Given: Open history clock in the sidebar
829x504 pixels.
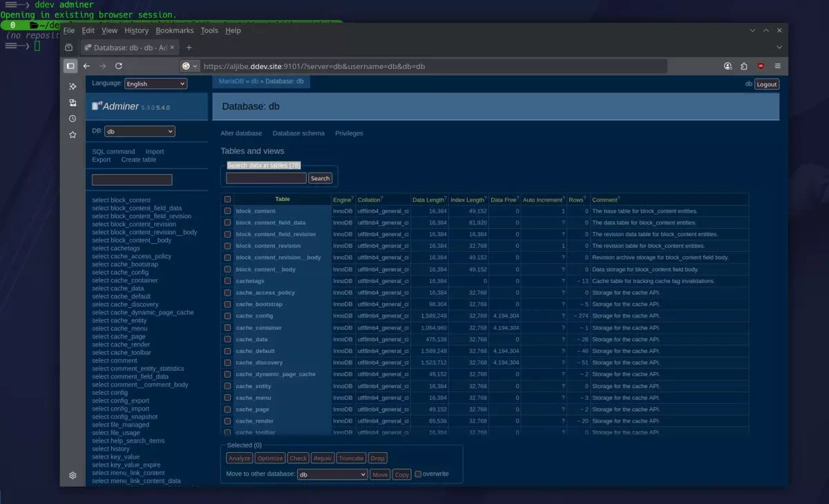Looking at the screenshot, I should (73, 118).
